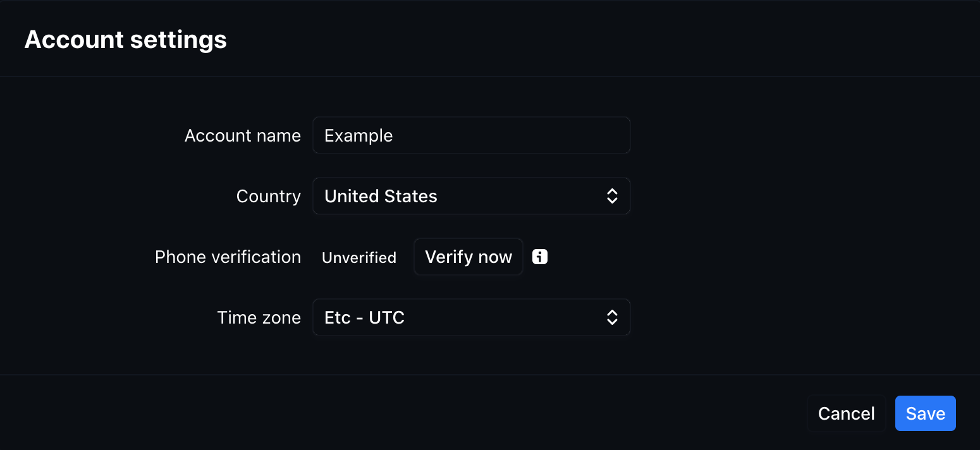Click the up-down arrows in Time zone selector

[612, 317]
